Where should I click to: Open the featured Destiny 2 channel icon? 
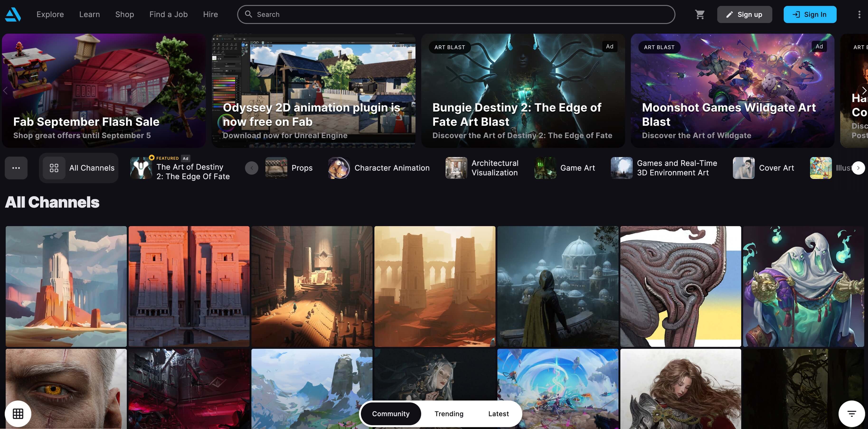141,168
